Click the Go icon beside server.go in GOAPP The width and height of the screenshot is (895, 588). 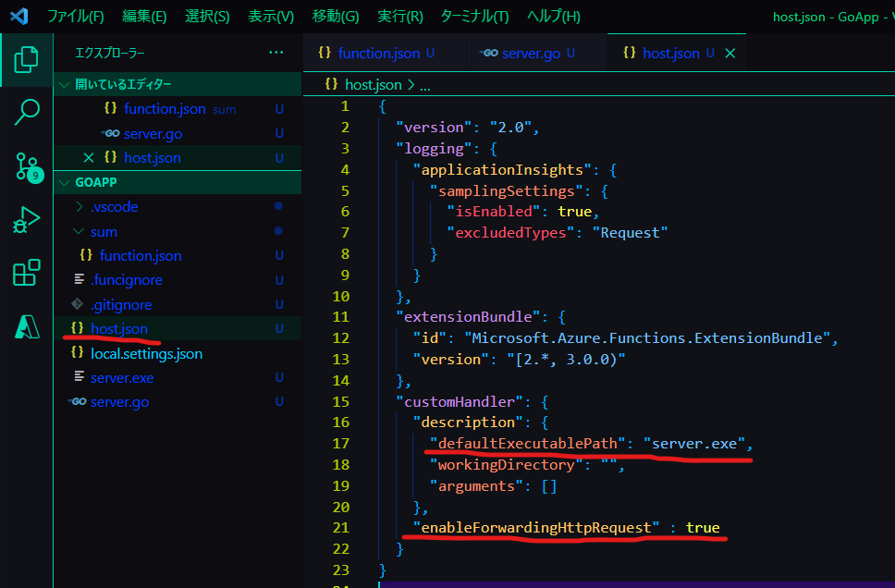tap(78, 401)
